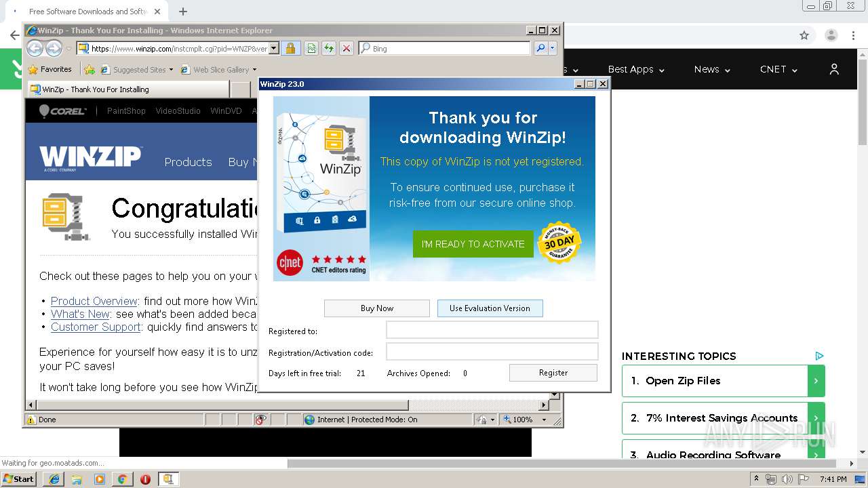Click the IE back navigation arrow
This screenshot has width=868, height=488.
pyautogui.click(x=35, y=48)
